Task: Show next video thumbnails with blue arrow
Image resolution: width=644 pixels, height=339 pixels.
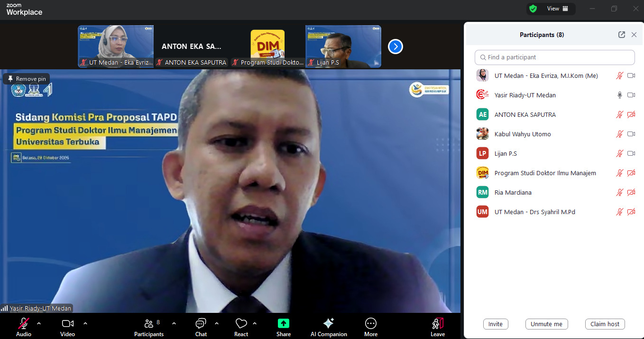Action: pyautogui.click(x=395, y=47)
